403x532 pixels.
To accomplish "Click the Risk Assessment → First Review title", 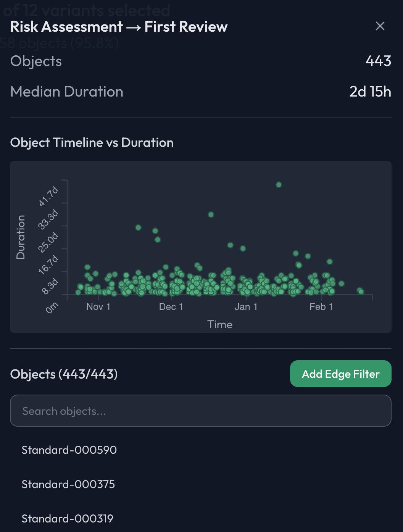I will point(119,27).
